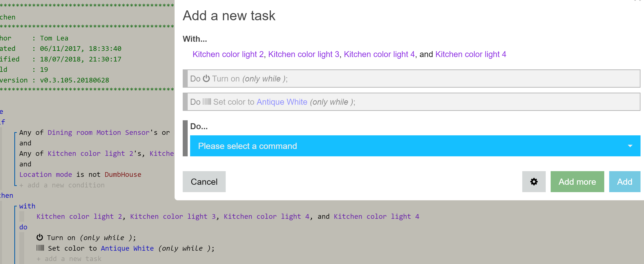Click the green Add more button

[577, 182]
